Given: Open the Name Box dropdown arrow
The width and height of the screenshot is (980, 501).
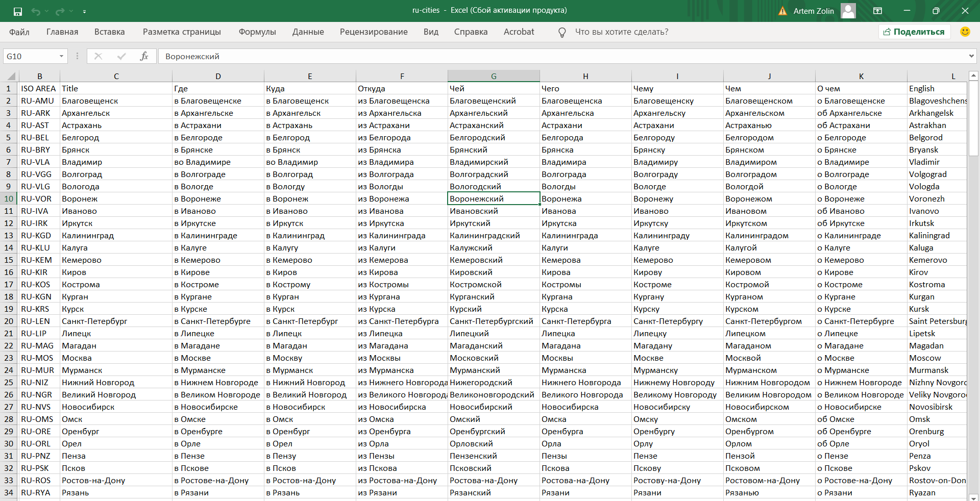Looking at the screenshot, I should pos(62,56).
